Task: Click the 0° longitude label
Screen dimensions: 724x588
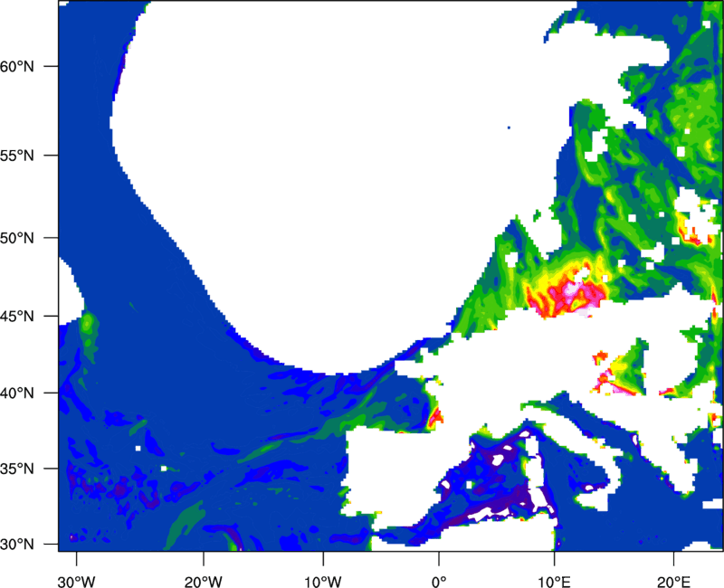Action: click(439, 582)
